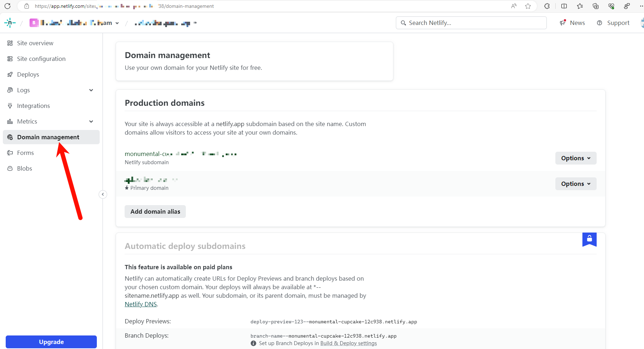Click the News megaphone icon
Screen dimensions: 644x349
pyautogui.click(x=562, y=22)
